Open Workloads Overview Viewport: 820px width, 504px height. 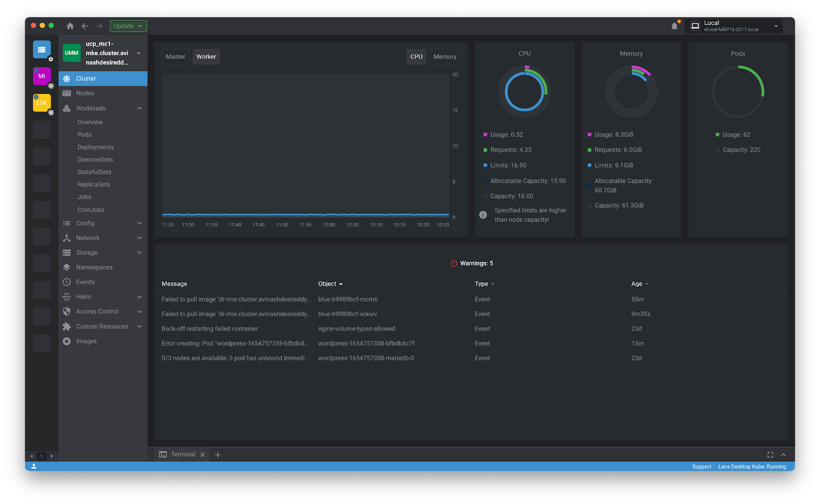tap(90, 122)
